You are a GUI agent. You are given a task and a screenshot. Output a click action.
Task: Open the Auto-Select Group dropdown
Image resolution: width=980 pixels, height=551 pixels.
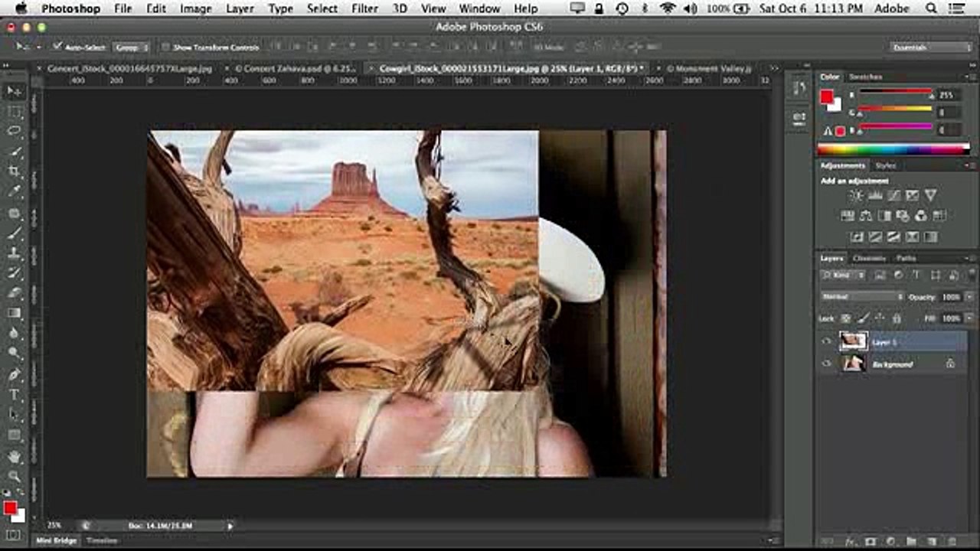pyautogui.click(x=130, y=47)
